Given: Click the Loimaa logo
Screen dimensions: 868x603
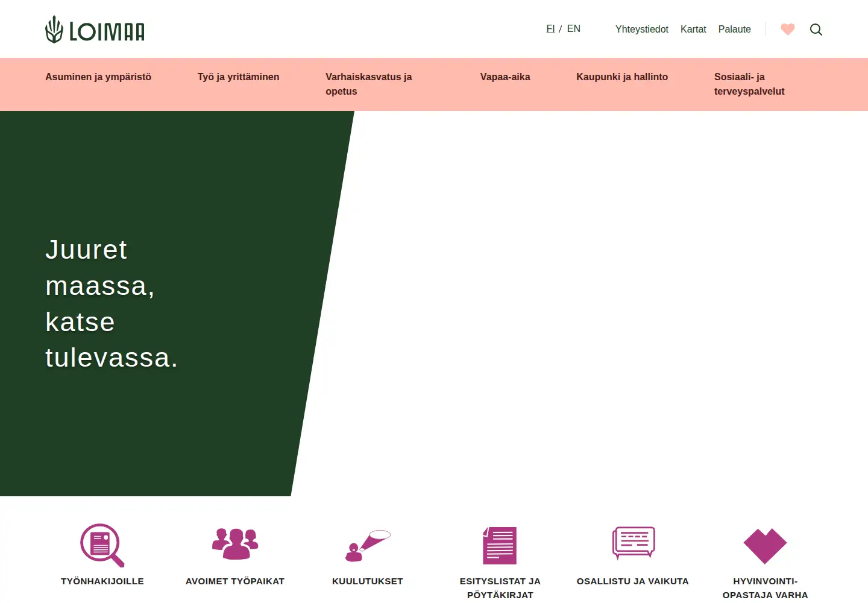Looking at the screenshot, I should click(95, 30).
